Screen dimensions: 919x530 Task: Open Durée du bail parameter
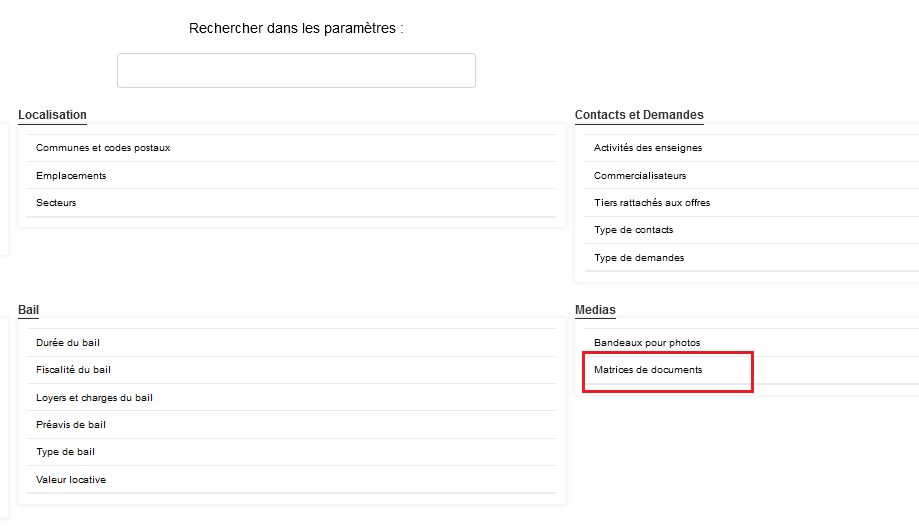(68, 343)
